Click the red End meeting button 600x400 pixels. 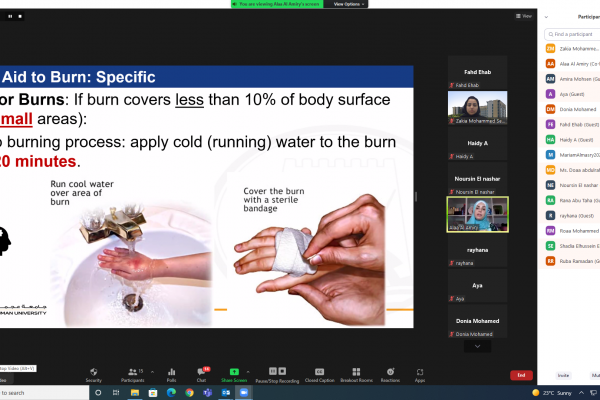[520, 375]
